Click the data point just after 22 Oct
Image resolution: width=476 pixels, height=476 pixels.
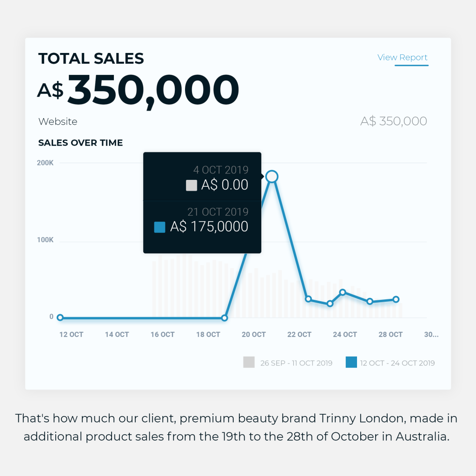308,299
